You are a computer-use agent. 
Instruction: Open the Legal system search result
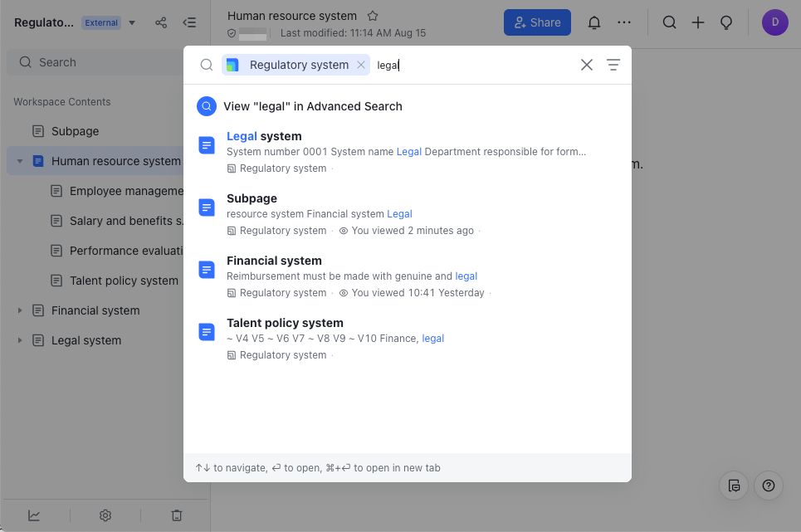[408, 152]
